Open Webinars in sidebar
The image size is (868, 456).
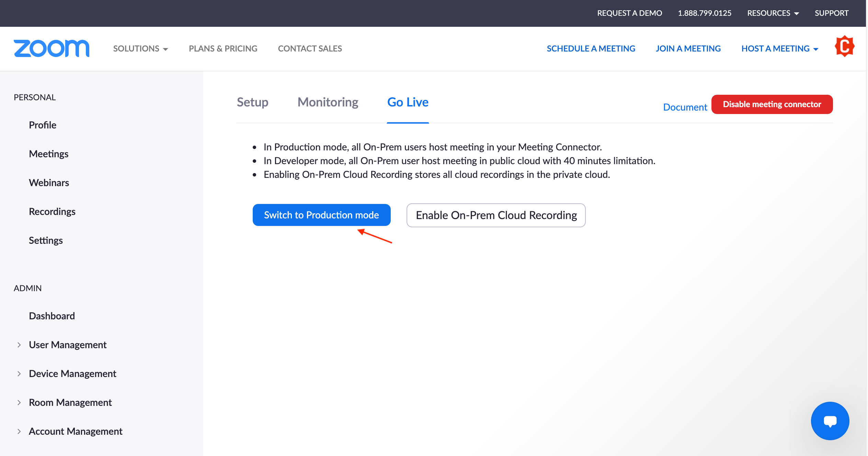49,183
